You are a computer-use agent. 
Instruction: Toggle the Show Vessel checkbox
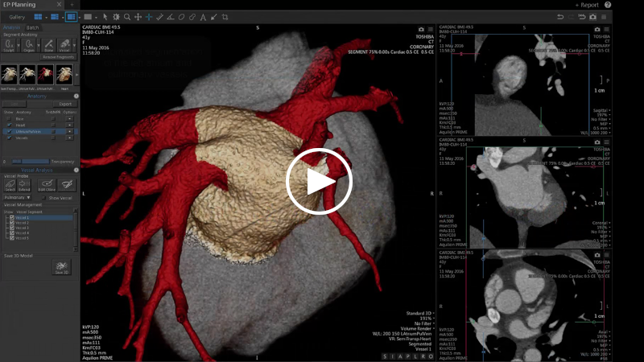[x=44, y=198]
